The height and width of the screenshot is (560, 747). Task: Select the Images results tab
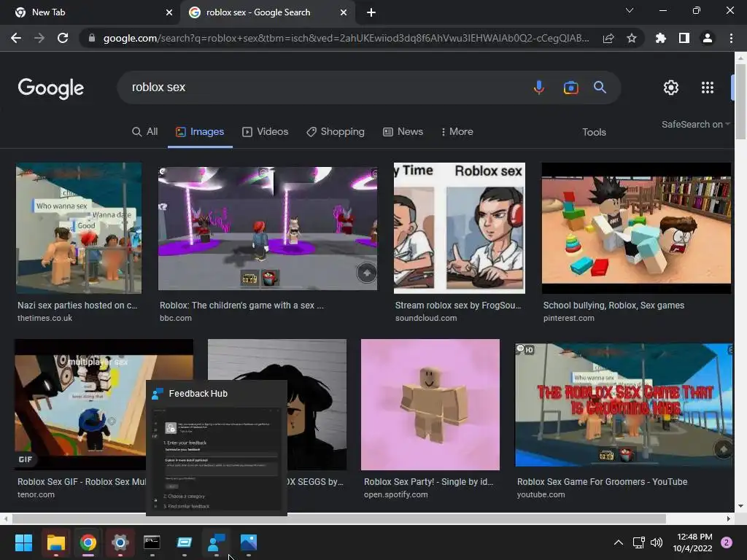tap(200, 132)
